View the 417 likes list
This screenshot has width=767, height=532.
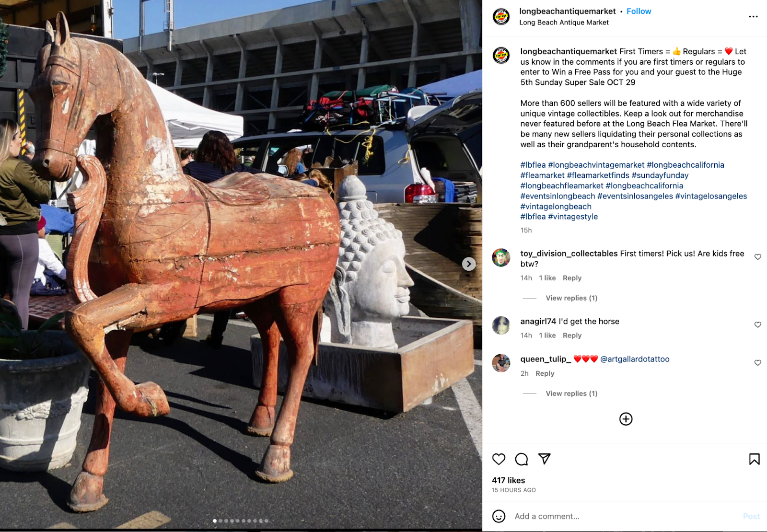[x=508, y=480]
